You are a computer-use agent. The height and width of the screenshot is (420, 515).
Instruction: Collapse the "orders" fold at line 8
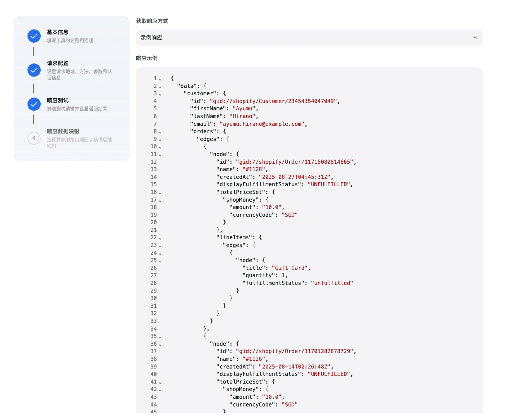pos(160,132)
